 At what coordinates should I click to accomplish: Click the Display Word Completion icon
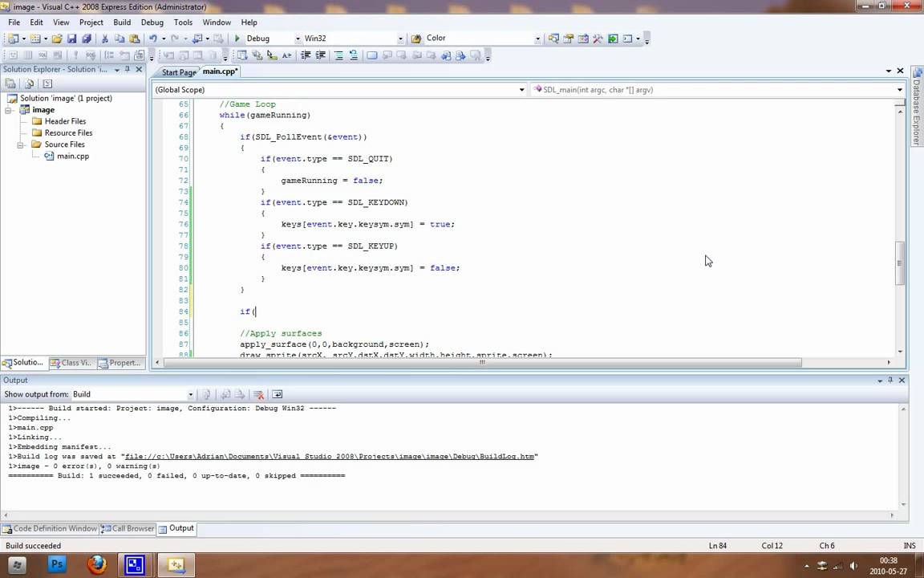pyautogui.click(x=286, y=55)
